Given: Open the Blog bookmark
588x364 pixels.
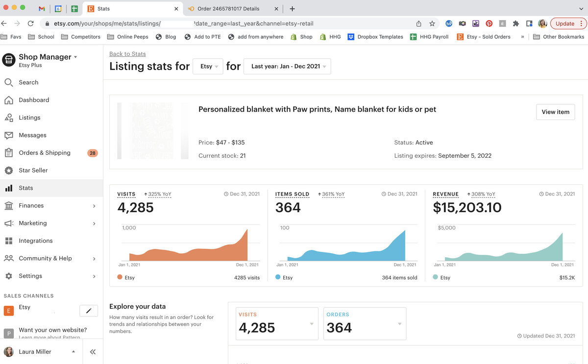Looking at the screenshot, I should [x=166, y=37].
